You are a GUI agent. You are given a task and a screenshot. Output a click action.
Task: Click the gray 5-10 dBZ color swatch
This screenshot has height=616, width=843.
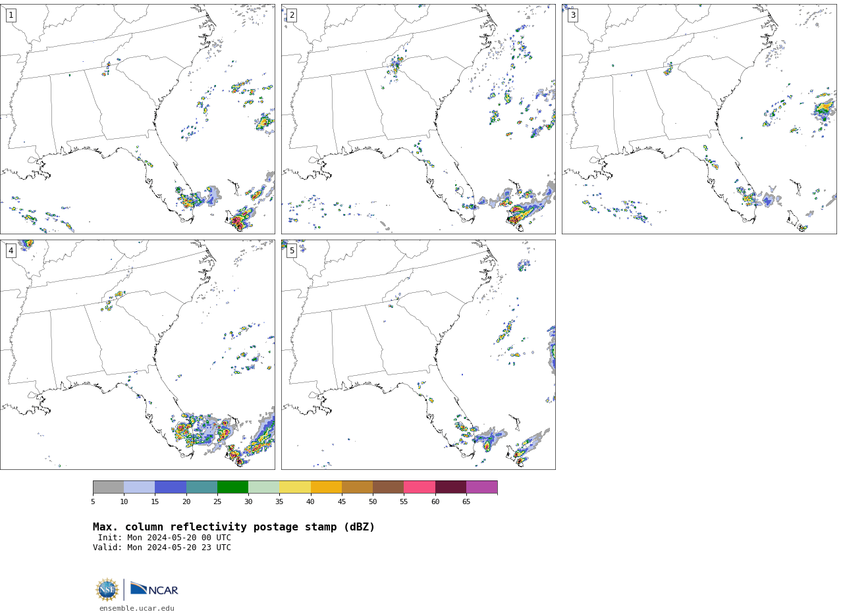point(108,487)
